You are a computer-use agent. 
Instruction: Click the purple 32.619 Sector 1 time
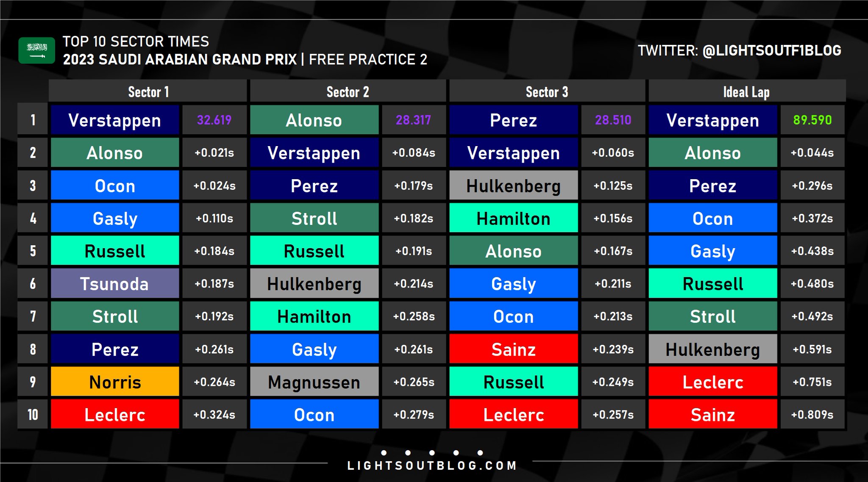click(x=214, y=120)
